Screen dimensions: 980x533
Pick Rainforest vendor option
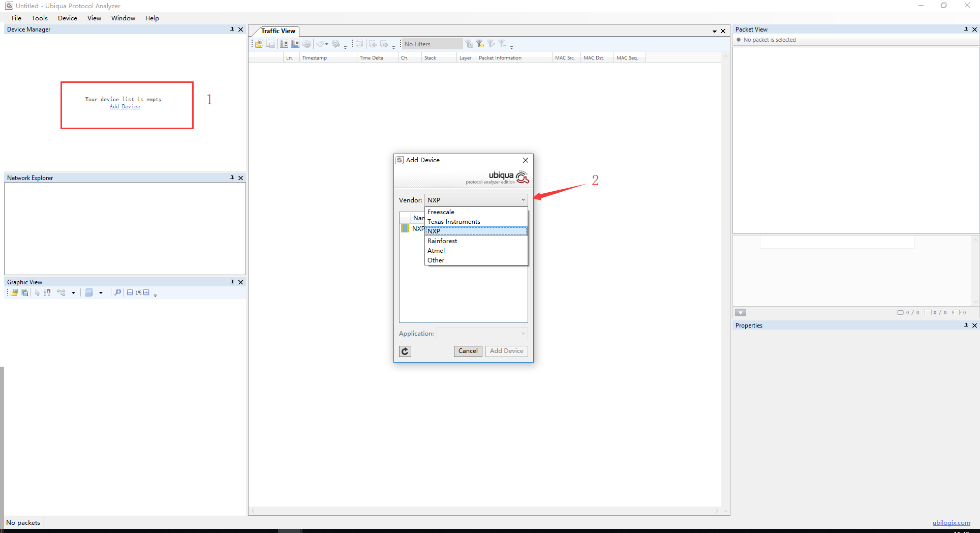(442, 241)
